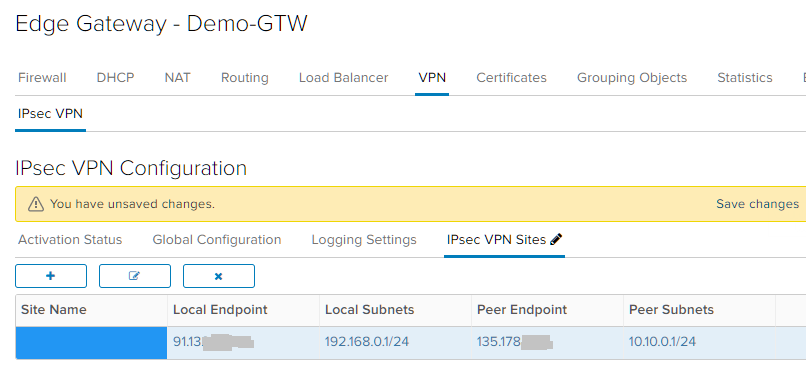Click the Save changes link
The width and height of the screenshot is (806, 380).
coord(758,204)
